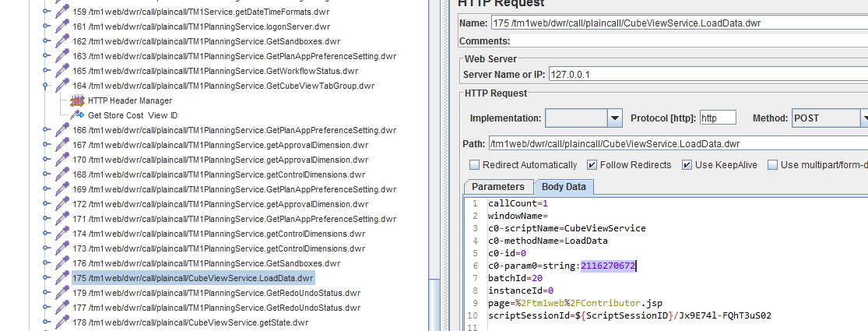Click the Protocol field containing http
Viewport: 868px width, 331px height.
pyautogui.click(x=718, y=118)
